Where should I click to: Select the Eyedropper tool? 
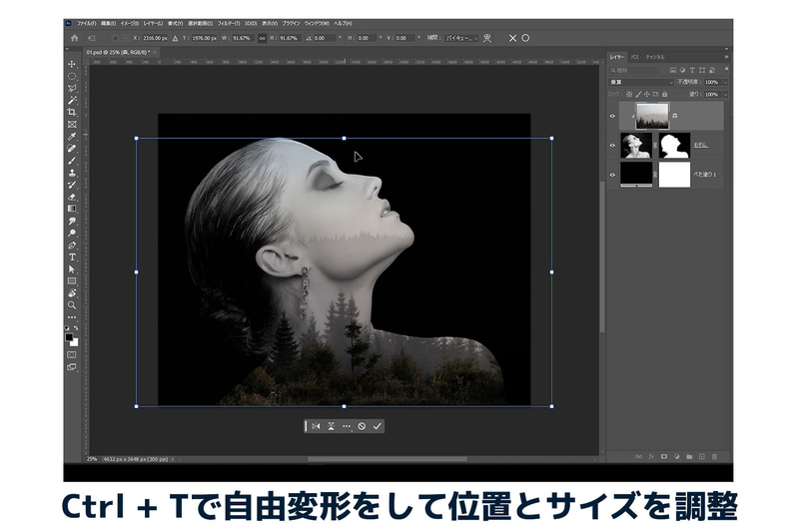(72, 137)
